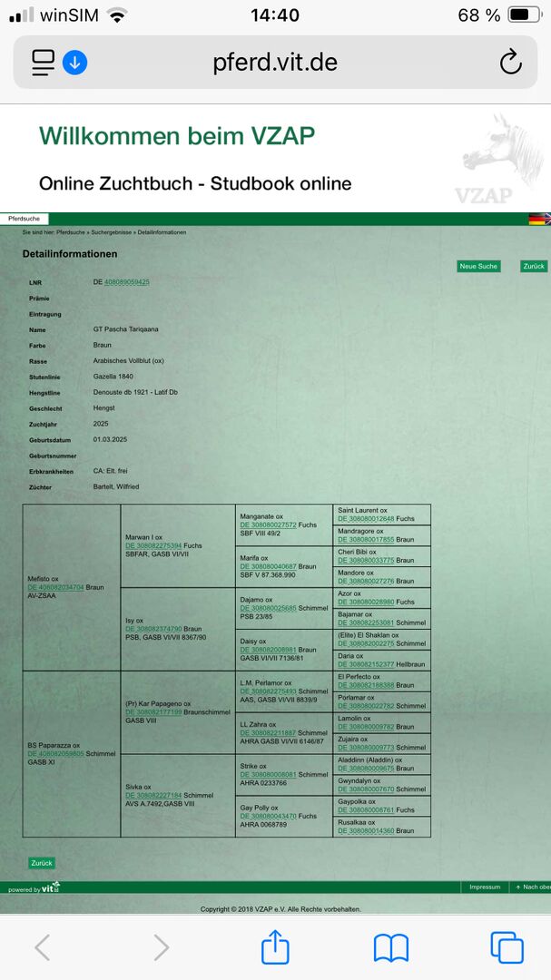The image size is (551, 980).
Task: Open LNR link 408089059425
Action: [x=126, y=282]
